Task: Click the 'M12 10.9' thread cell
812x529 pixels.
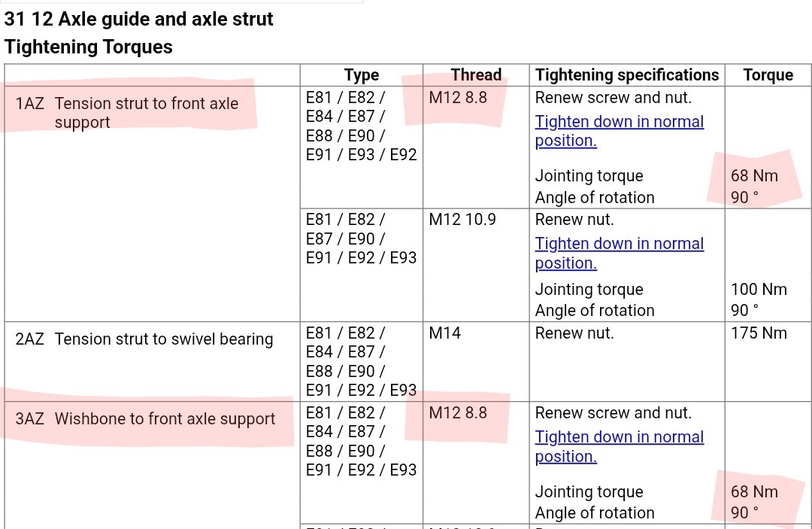Action: coord(462,219)
